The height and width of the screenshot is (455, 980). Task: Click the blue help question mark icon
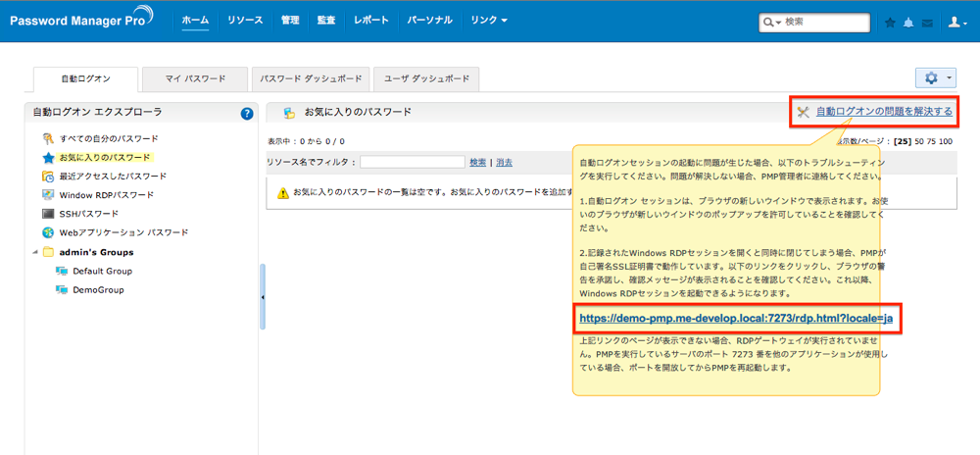coord(247,114)
